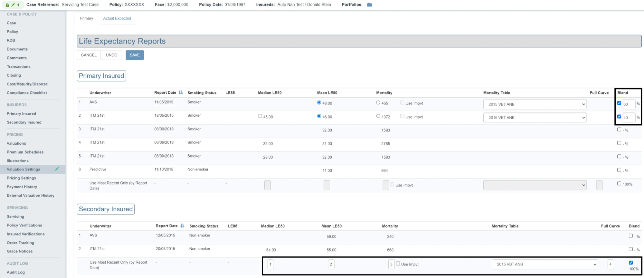Open Mortality Table dropdown for AVS row
This screenshot has width=644, height=278.
(x=535, y=104)
